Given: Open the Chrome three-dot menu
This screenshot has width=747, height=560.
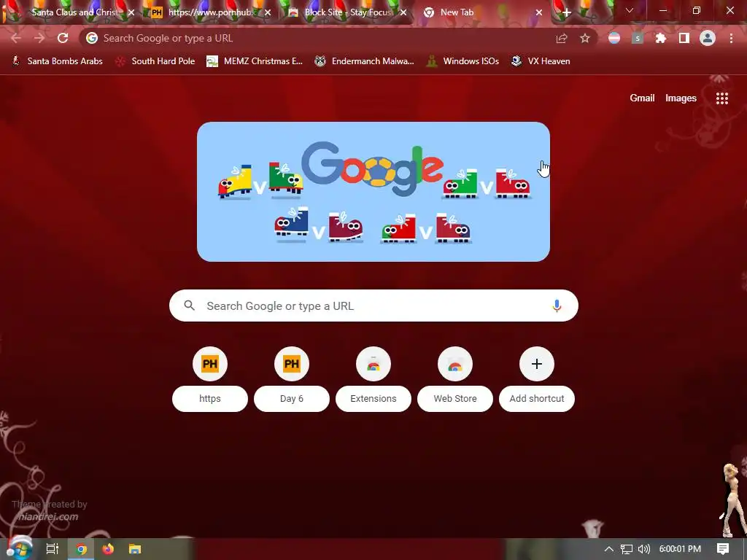Looking at the screenshot, I should [x=731, y=38].
